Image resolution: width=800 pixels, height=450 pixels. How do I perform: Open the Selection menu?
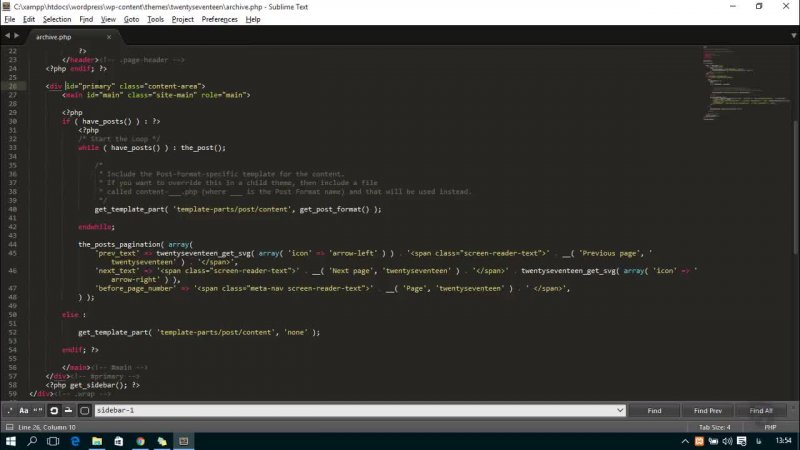(x=57, y=19)
